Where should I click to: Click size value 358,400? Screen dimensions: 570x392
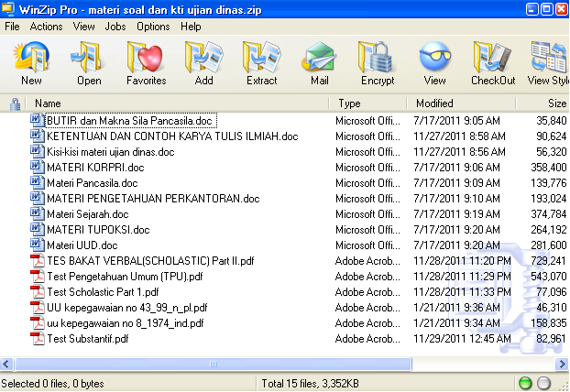548,168
